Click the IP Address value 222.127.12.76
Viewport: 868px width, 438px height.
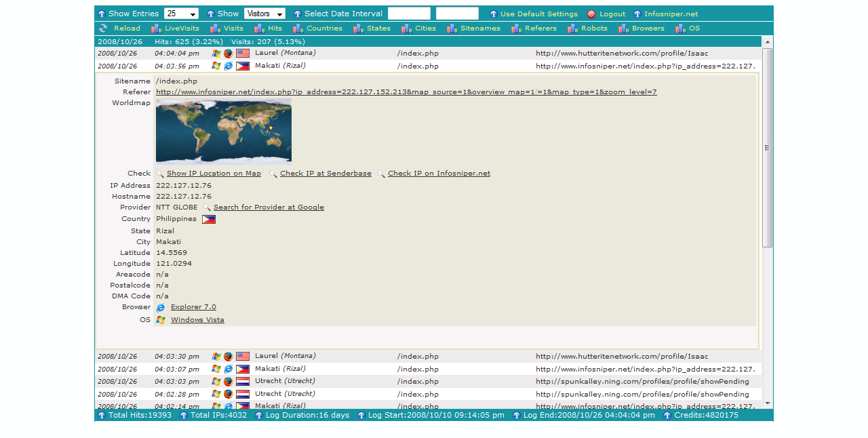184,186
